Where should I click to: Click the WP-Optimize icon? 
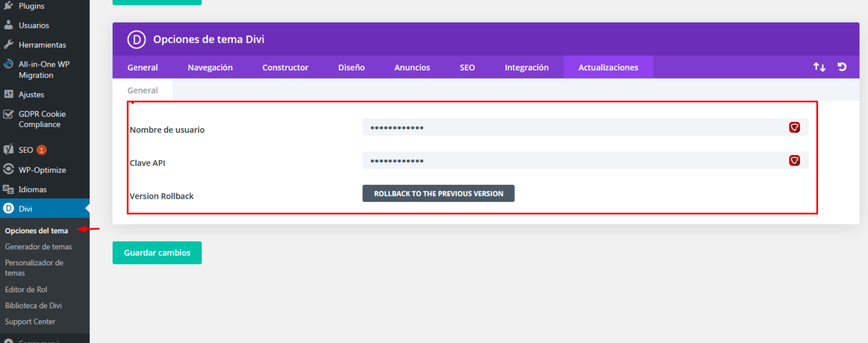8,169
